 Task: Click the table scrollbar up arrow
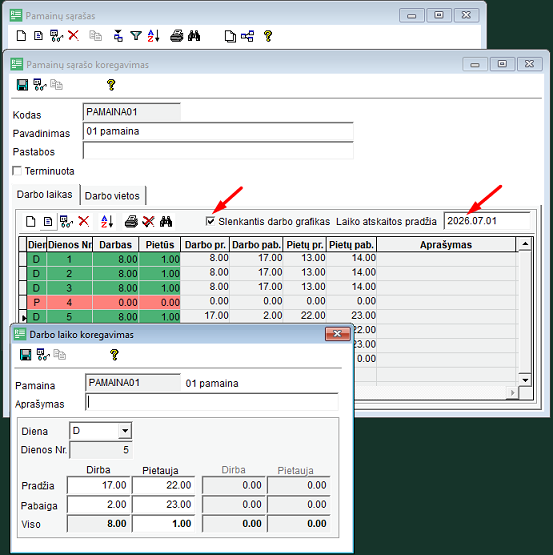pos(525,244)
